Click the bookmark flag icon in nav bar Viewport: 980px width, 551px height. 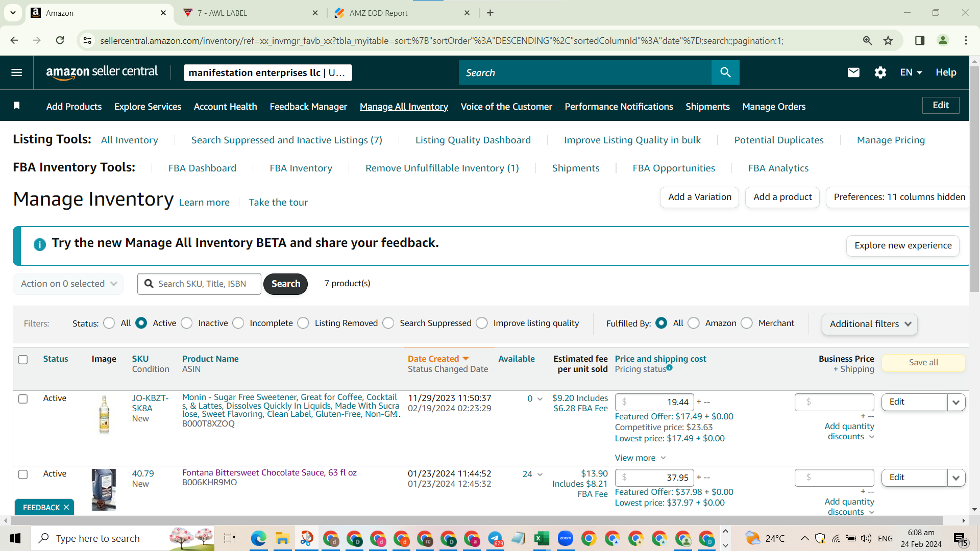pyautogui.click(x=16, y=105)
